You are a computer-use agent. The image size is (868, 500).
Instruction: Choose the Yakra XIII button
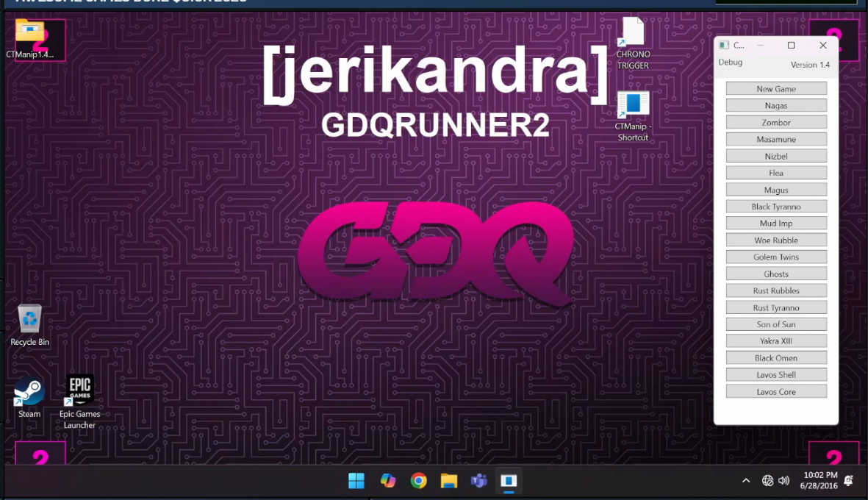point(776,341)
